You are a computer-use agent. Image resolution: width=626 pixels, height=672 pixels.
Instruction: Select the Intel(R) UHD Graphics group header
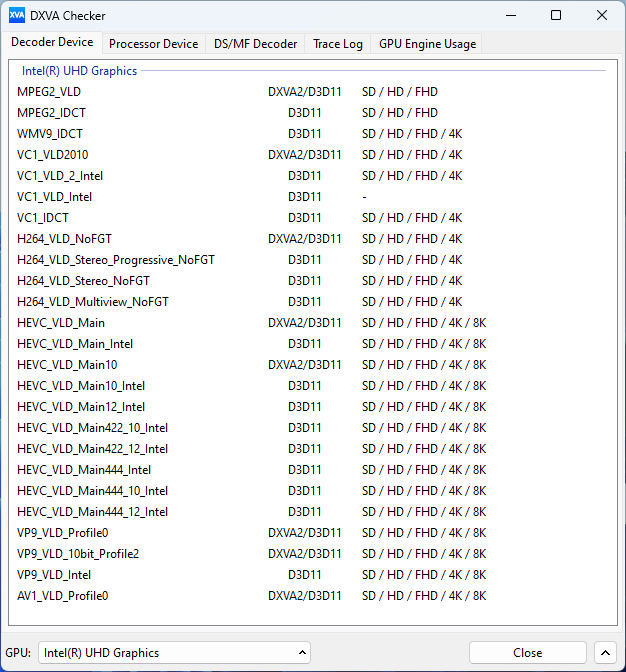pos(79,71)
